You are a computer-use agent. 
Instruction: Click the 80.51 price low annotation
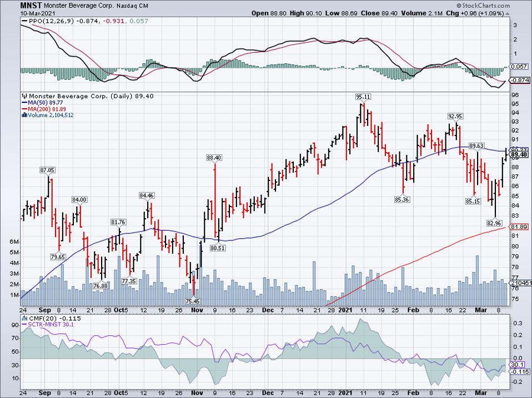pos(218,248)
